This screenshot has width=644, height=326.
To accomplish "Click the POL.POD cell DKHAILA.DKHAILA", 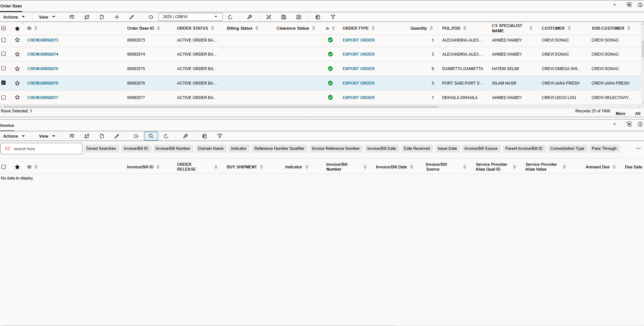I will [x=460, y=98].
